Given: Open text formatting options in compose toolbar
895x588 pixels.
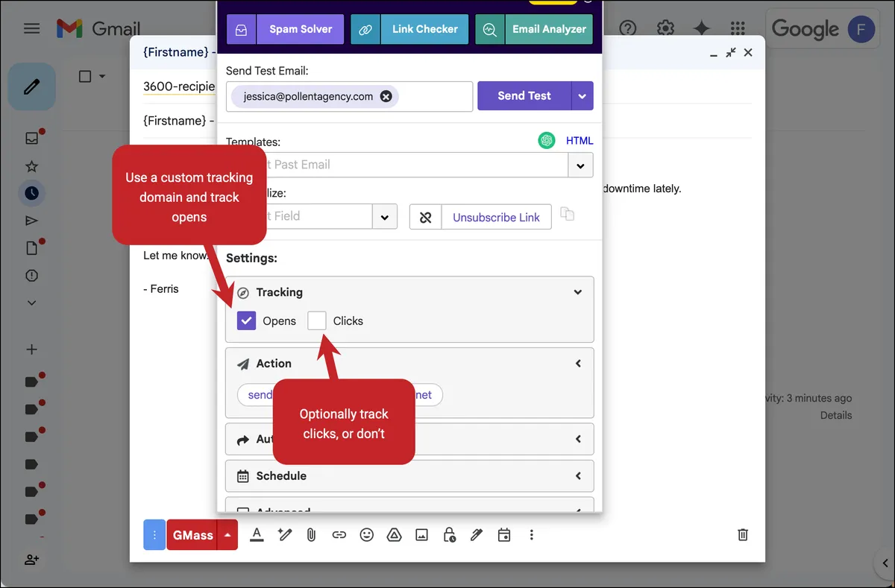Looking at the screenshot, I should tap(257, 534).
